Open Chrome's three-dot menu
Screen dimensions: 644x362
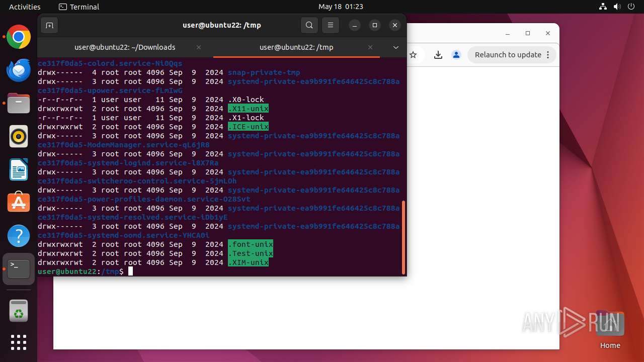pyautogui.click(x=548, y=55)
